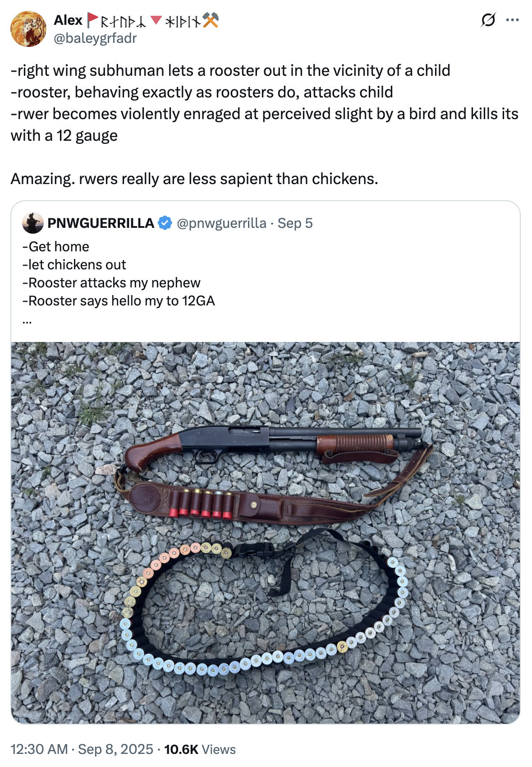Click the blue verified badge
The height and width of the screenshot is (767, 532).
click(165, 223)
